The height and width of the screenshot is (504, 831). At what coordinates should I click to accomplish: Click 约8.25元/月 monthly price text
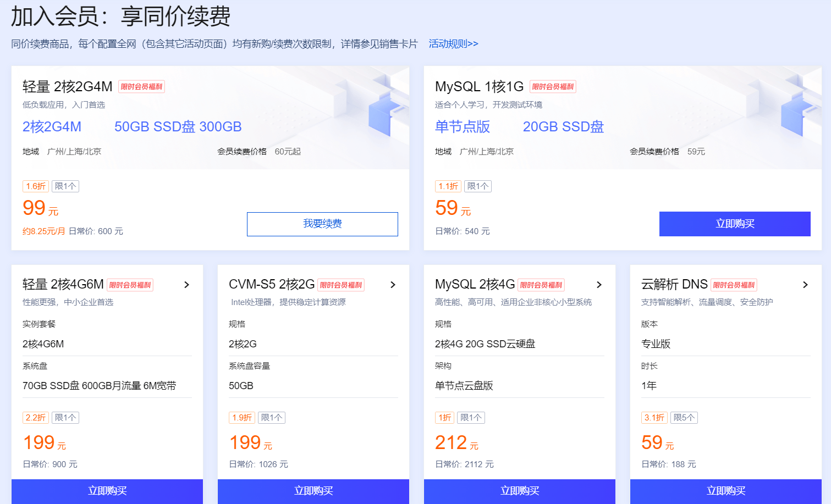coord(44,231)
